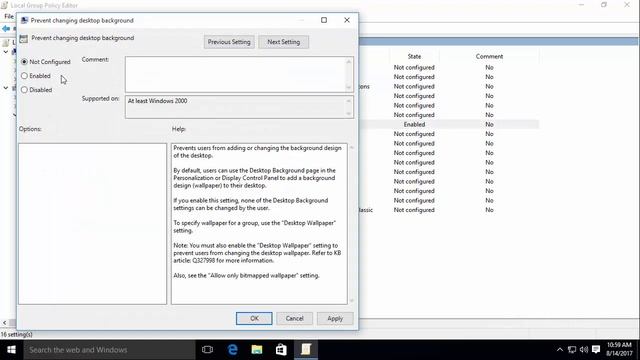
Task: Click the '16 setting(s)' status bar text
Action: click(x=16, y=334)
